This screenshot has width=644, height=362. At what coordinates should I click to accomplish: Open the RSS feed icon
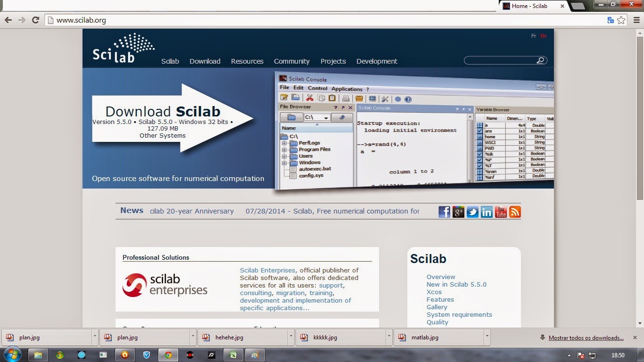(x=515, y=212)
